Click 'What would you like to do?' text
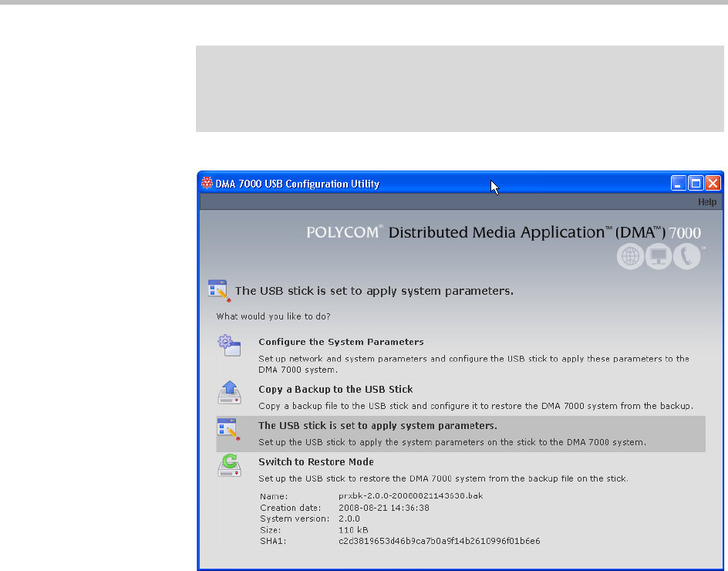This screenshot has width=728, height=571. point(273,316)
